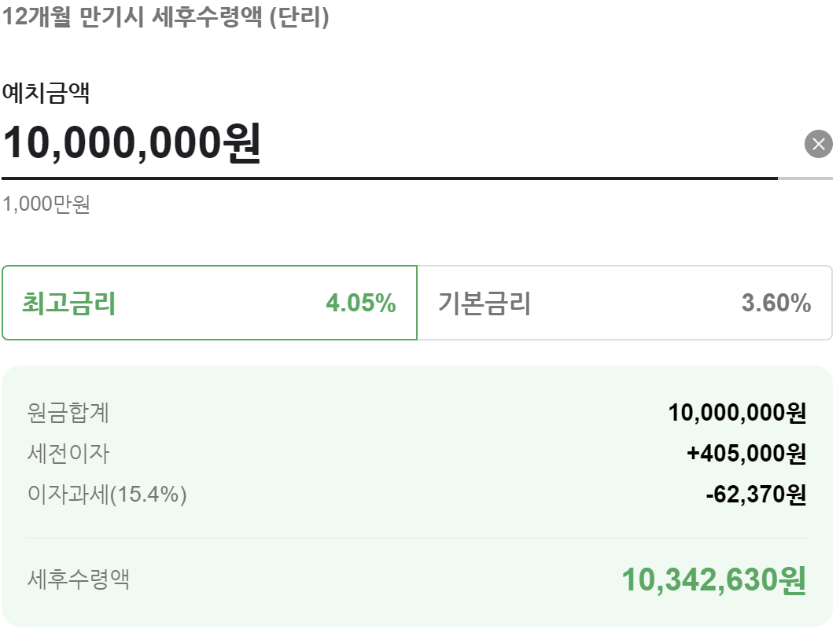Click the clear (X) icon next to deposit amount
840x629 pixels.
tap(819, 142)
